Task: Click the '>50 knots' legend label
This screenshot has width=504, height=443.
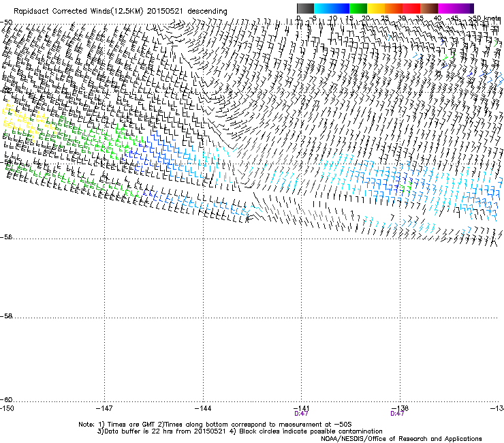Action: pyautogui.click(x=484, y=18)
